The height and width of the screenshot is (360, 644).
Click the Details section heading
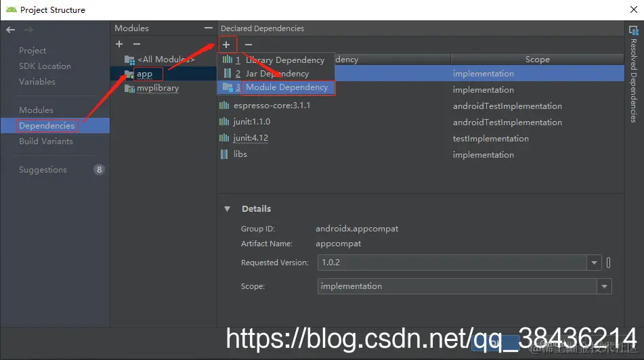(x=256, y=209)
